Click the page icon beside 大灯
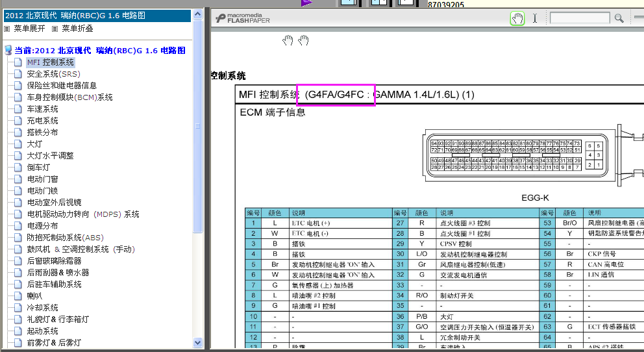This screenshot has width=644, height=352. (x=18, y=144)
